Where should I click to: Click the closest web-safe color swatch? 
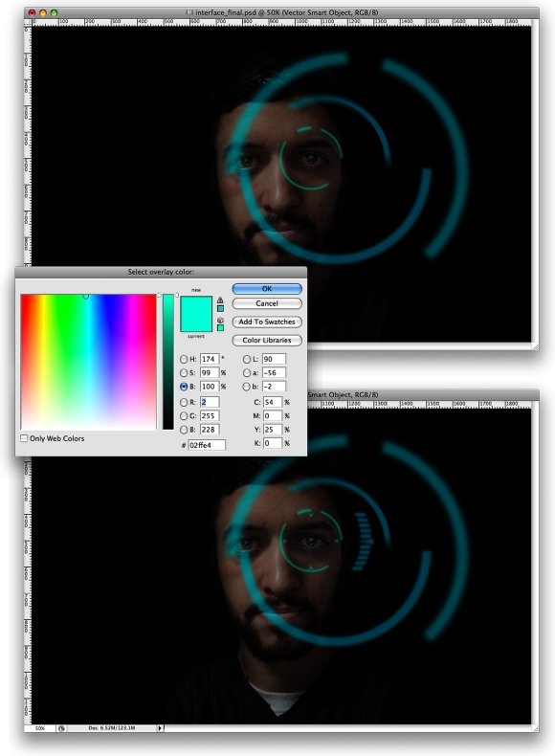click(x=220, y=328)
